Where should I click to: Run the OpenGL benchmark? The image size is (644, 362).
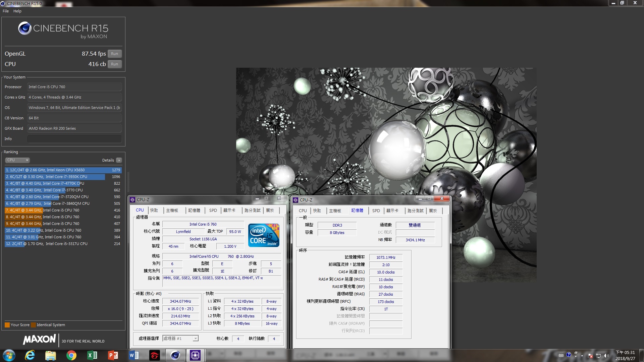click(x=115, y=54)
